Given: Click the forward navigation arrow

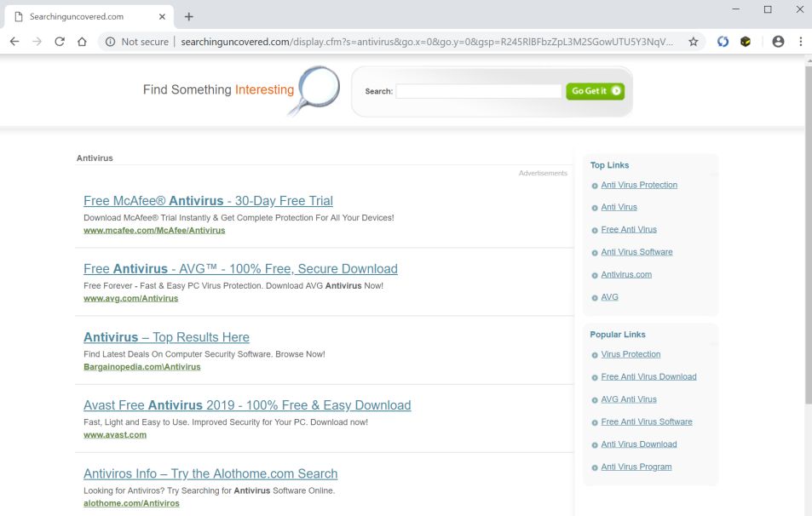Looking at the screenshot, I should 37,42.
